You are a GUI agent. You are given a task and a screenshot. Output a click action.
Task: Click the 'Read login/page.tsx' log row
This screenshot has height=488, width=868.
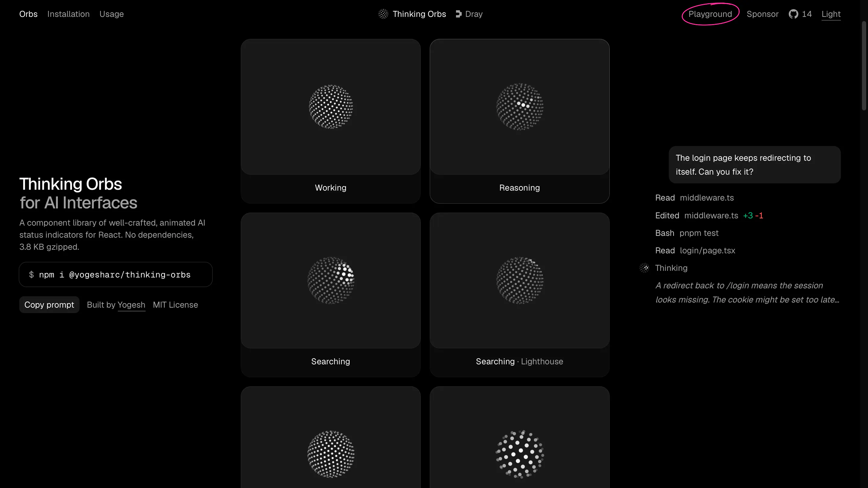click(695, 250)
